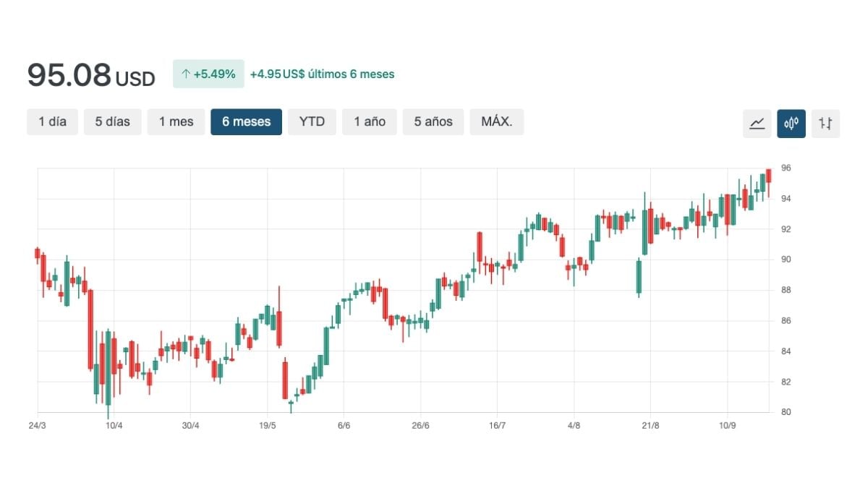
Task: Click the 16/7 date on the x-axis
Action: click(x=497, y=425)
